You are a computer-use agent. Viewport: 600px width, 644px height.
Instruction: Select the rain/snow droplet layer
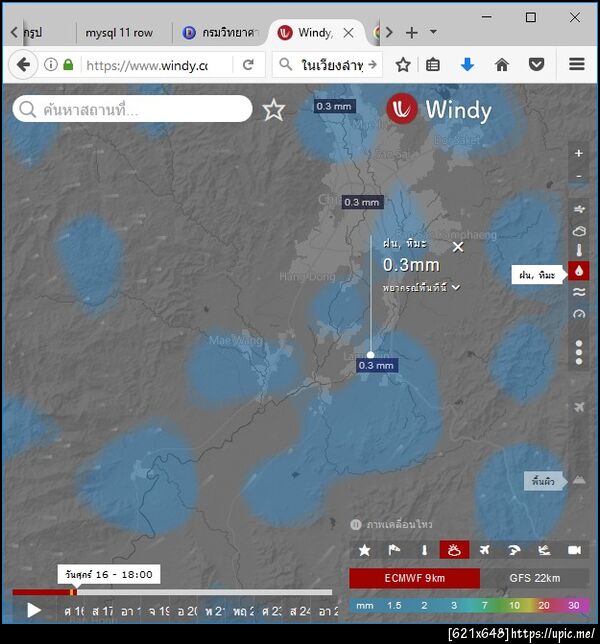click(578, 271)
